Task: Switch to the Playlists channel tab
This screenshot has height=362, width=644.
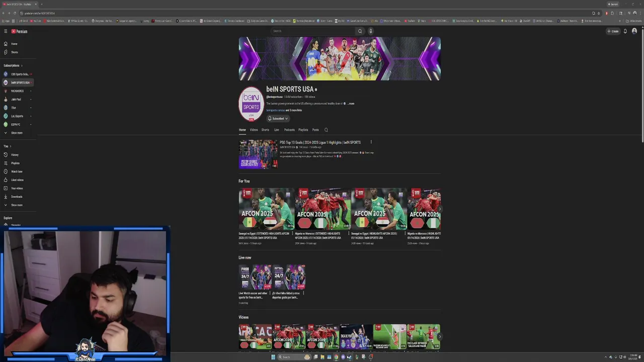Action: 303,130
